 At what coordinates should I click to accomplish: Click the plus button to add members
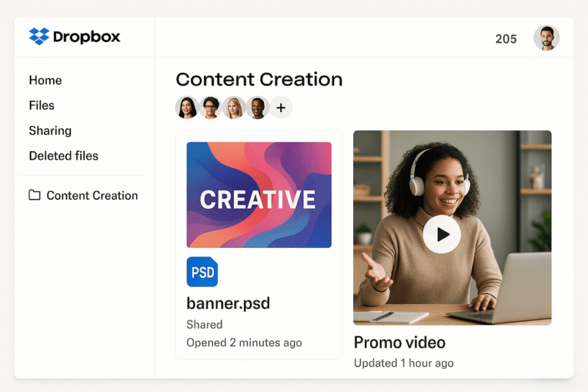[x=281, y=107]
